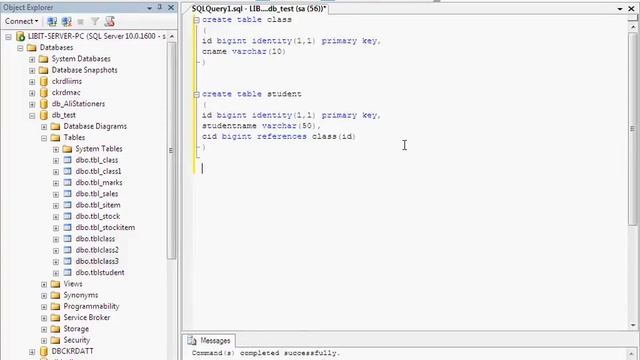
Task: Collapse the create table student code block
Action: click(x=196, y=94)
